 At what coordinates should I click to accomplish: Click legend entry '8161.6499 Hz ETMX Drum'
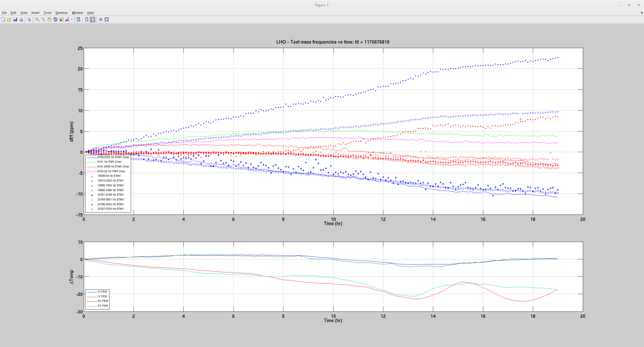113,166
